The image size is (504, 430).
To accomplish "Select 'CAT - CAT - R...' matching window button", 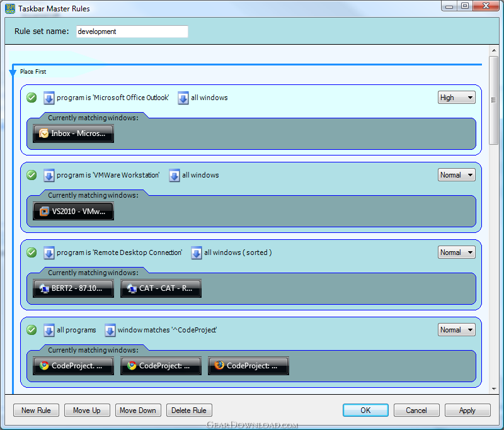I will pos(161,288).
